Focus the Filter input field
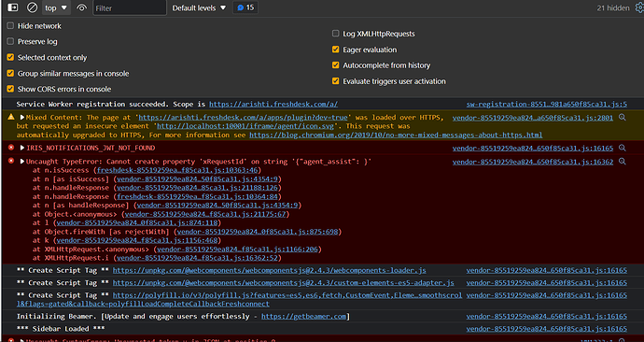Viewport: 644px width, 342px height. (x=130, y=7)
